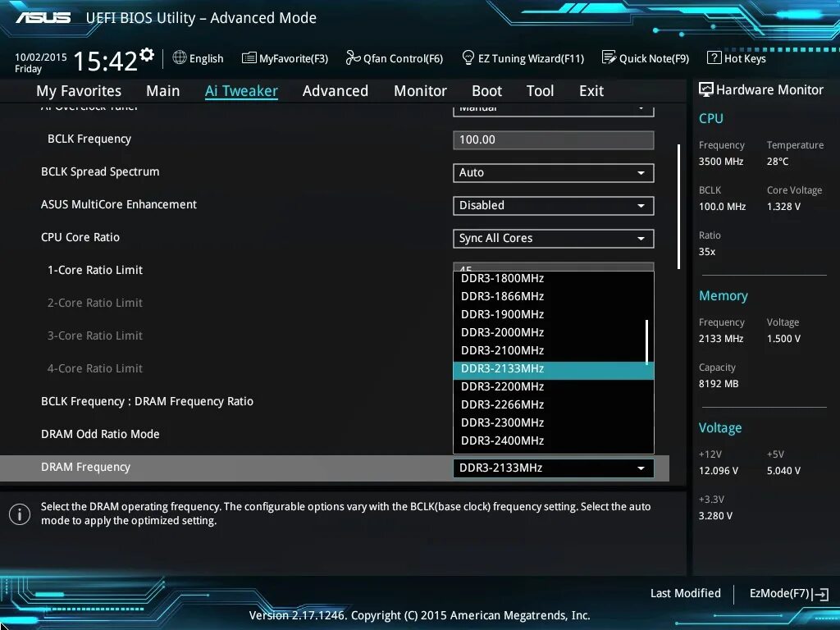This screenshot has width=840, height=630.
Task: Click the ASUS logo
Action: pos(43,18)
